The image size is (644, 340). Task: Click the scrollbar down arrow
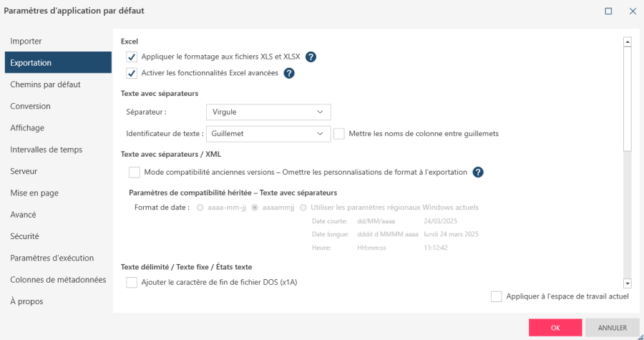(x=628, y=283)
